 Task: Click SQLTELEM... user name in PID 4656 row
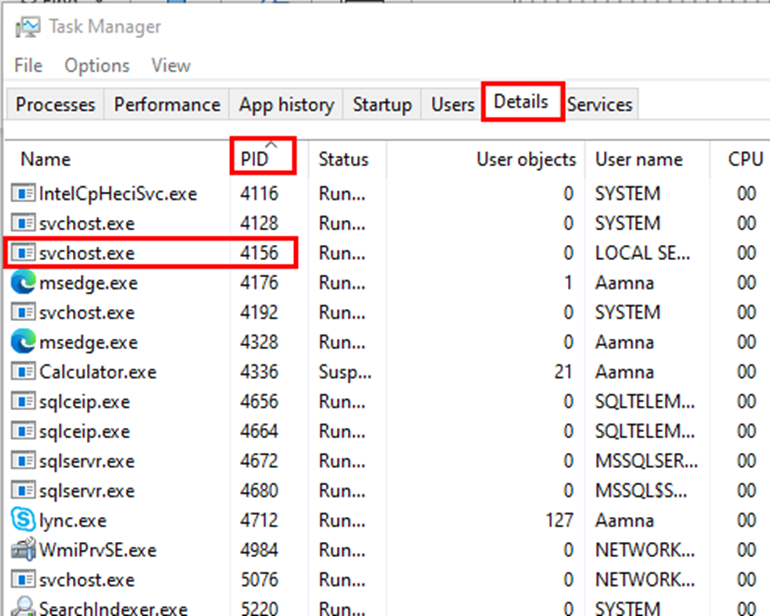[645, 401]
